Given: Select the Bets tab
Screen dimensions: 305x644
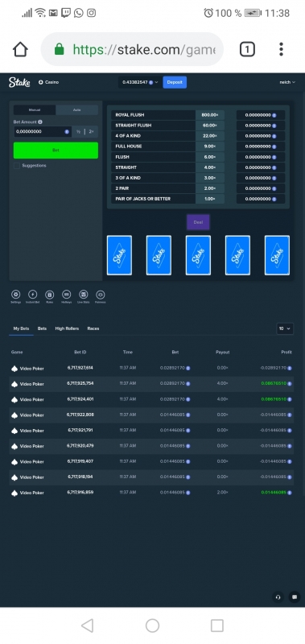Looking at the screenshot, I should point(42,328).
